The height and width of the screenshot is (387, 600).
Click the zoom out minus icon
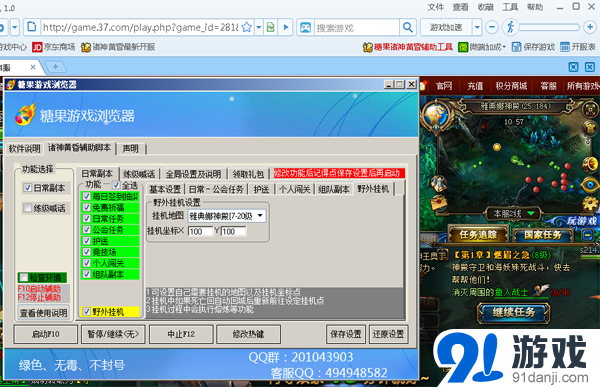(492, 27)
